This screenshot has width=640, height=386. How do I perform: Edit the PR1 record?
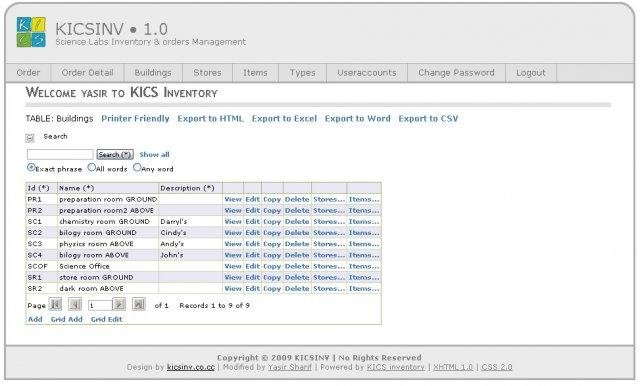[253, 199]
